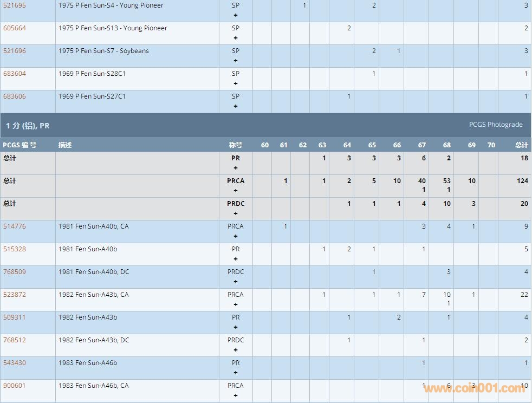This screenshot has width=532, height=403.
Task: Open PCGS number 900601 link
Action: [15, 386]
